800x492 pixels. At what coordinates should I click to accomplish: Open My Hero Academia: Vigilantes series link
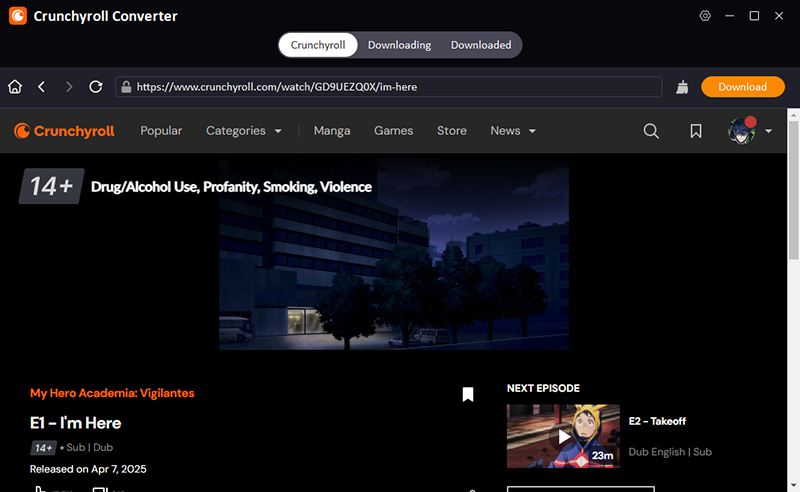[x=112, y=393]
